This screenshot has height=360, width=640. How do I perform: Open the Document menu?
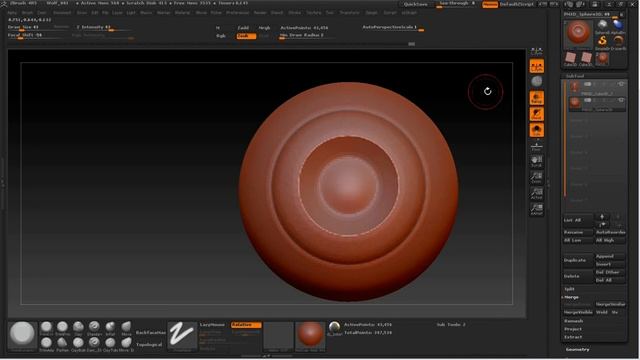[x=62, y=13]
